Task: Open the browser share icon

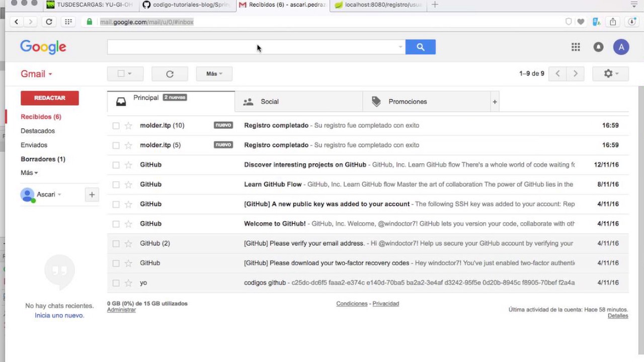Action: pyautogui.click(x=613, y=22)
